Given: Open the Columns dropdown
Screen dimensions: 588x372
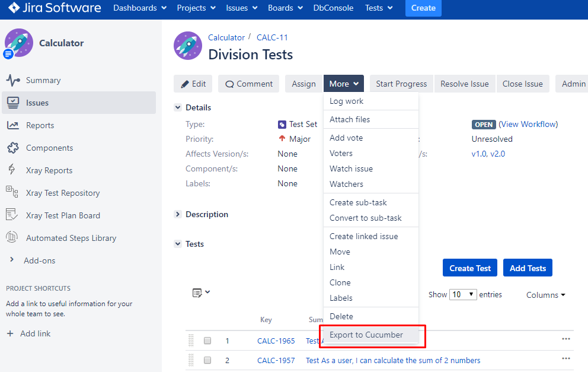Looking at the screenshot, I should pos(546,295).
